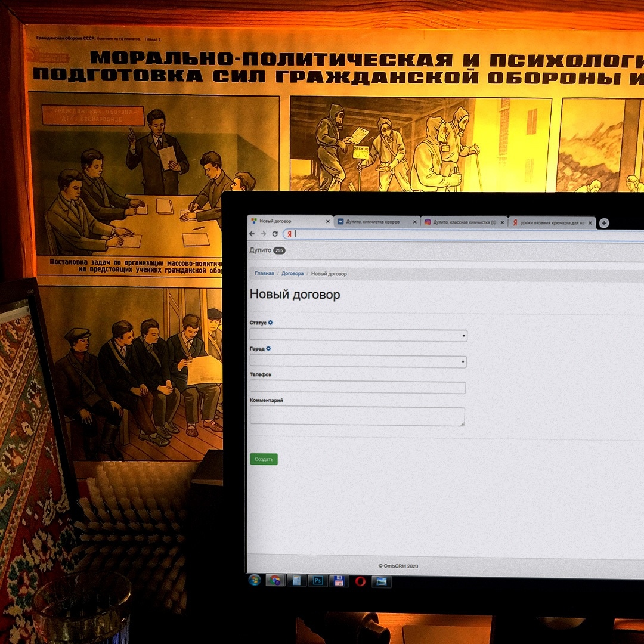644x644 pixels.
Task: Open a new tab with the plus button
Action: click(x=603, y=223)
